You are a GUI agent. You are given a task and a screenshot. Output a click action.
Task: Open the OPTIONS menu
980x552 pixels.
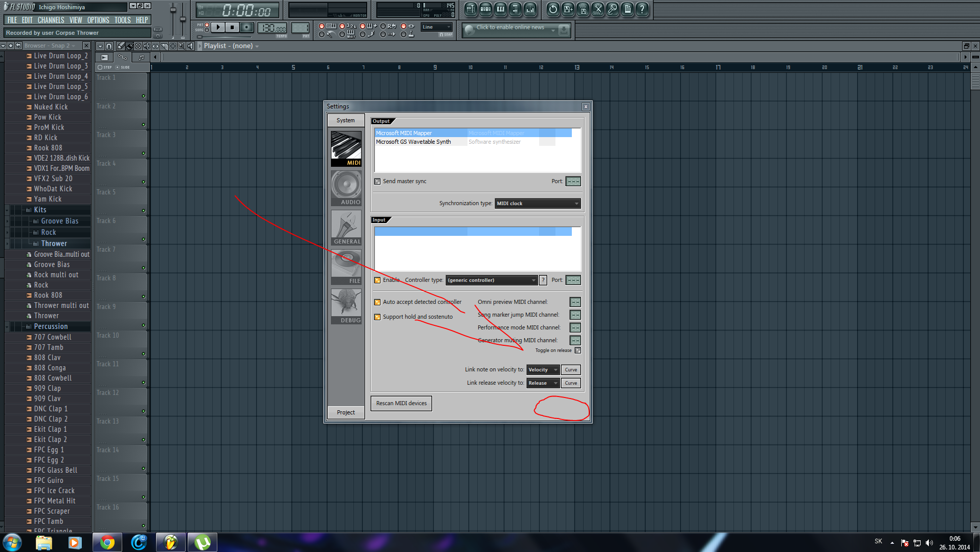tap(98, 20)
